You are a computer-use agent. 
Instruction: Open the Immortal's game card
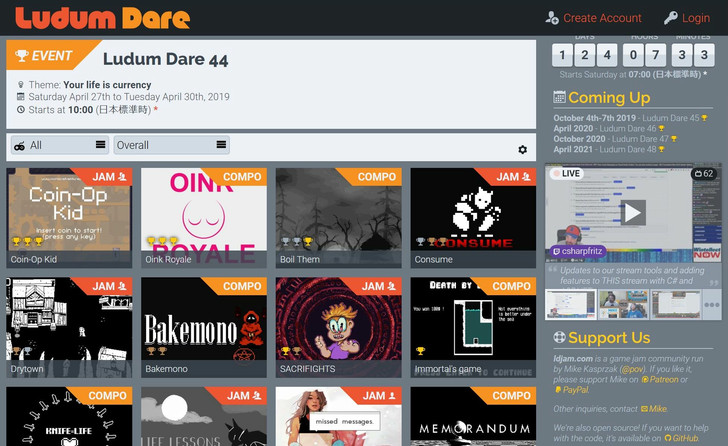click(x=473, y=327)
